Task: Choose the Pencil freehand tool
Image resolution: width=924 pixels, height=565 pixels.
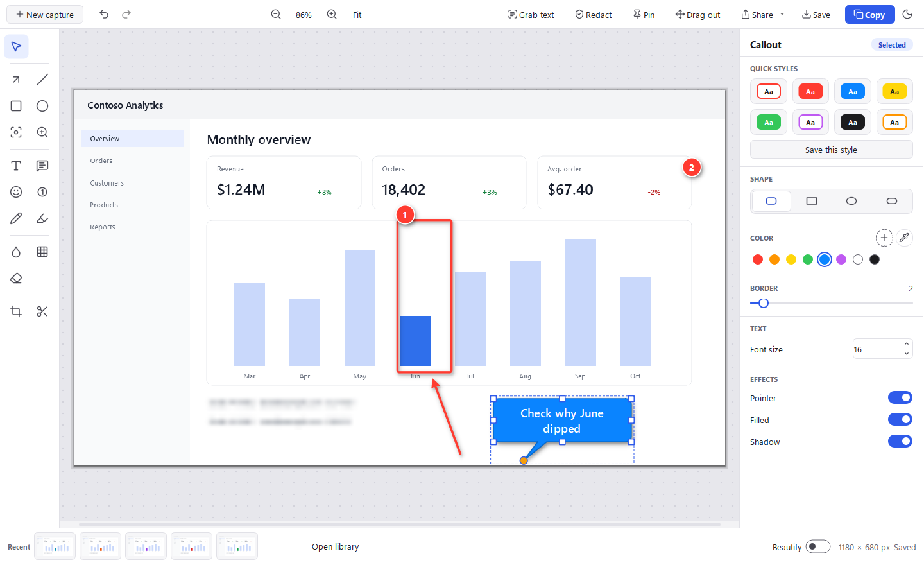Action: click(x=16, y=218)
